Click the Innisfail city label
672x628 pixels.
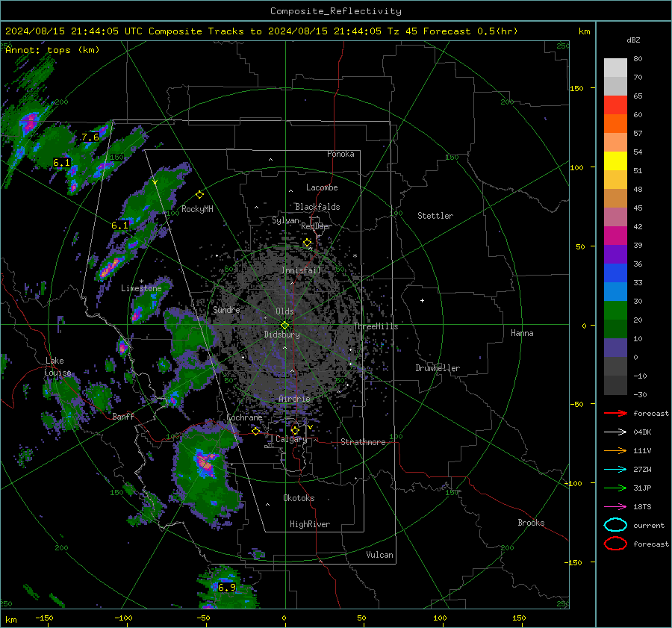(x=301, y=270)
